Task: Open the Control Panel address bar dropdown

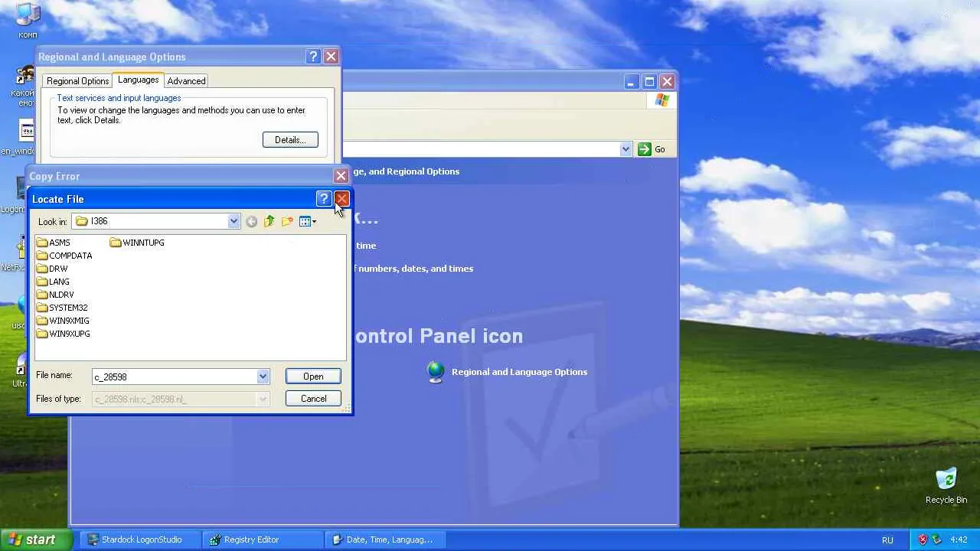Action: (x=626, y=149)
